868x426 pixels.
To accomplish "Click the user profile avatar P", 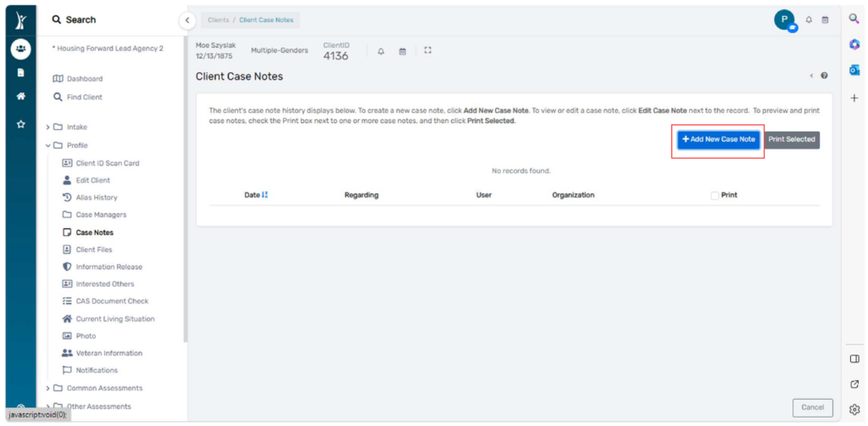I will pyautogui.click(x=784, y=20).
